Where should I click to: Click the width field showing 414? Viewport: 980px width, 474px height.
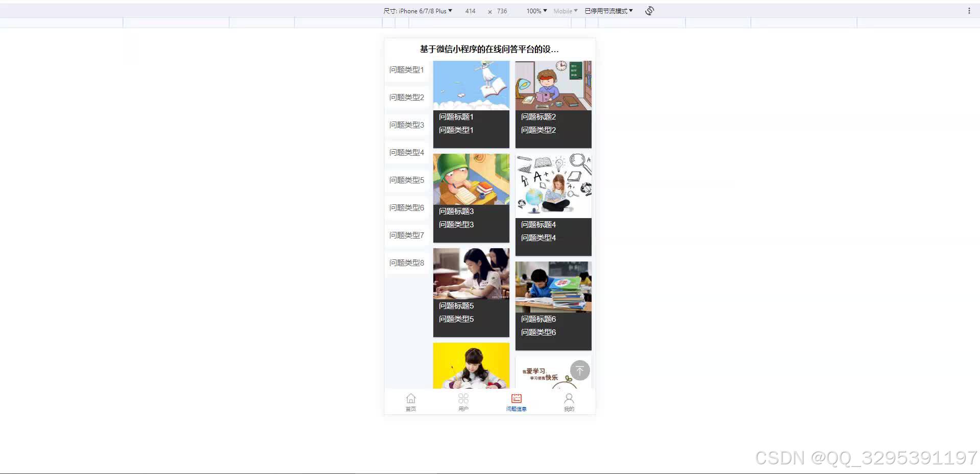470,11
